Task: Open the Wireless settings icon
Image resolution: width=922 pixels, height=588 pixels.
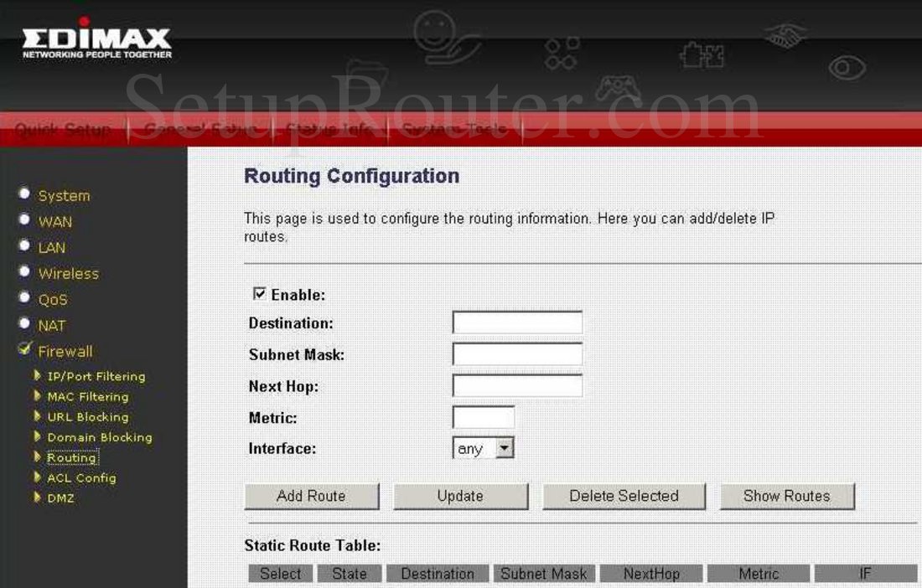Action: (25, 270)
